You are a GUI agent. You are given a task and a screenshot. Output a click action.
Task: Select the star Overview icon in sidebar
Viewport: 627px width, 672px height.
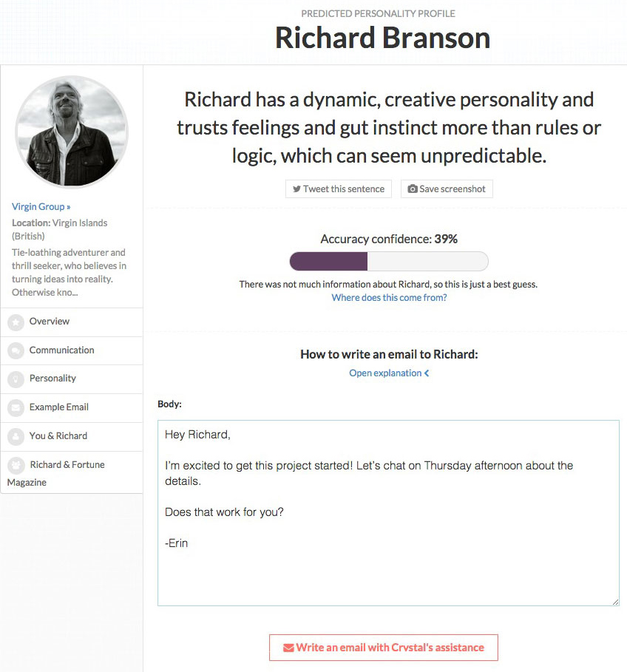click(x=16, y=322)
